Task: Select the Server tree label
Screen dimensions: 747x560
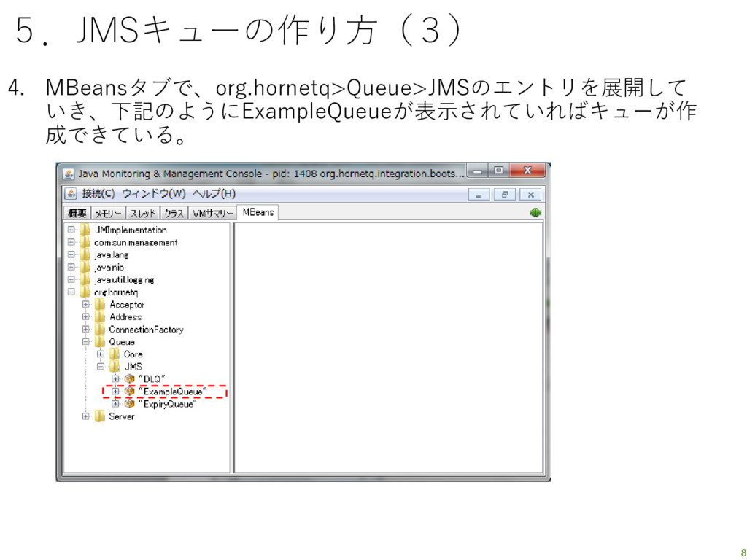Action: (x=122, y=416)
